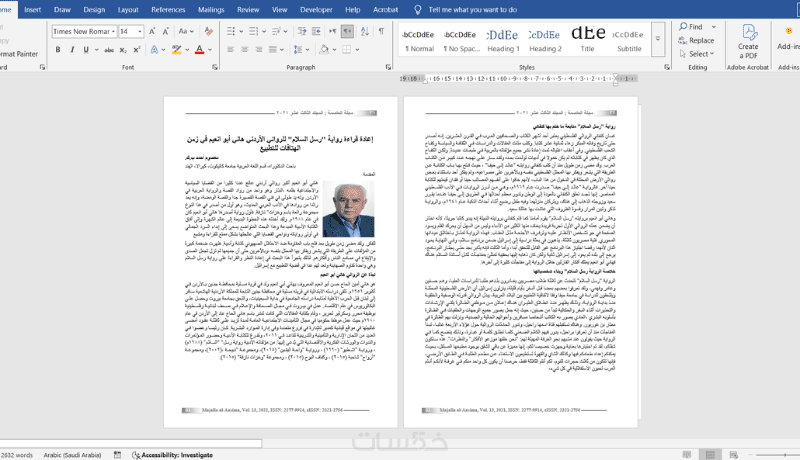Apply Multilevel list icon

click(276, 32)
